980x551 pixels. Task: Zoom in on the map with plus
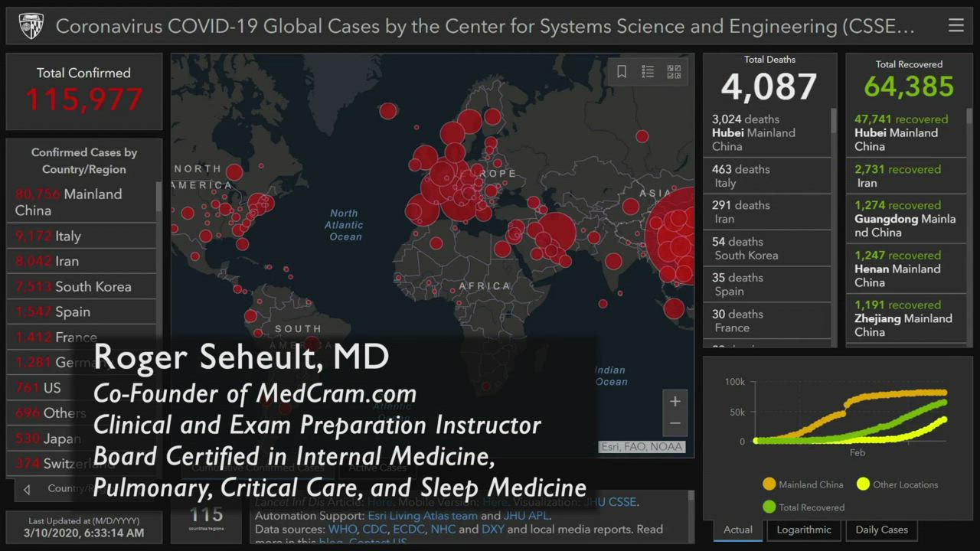click(x=675, y=401)
